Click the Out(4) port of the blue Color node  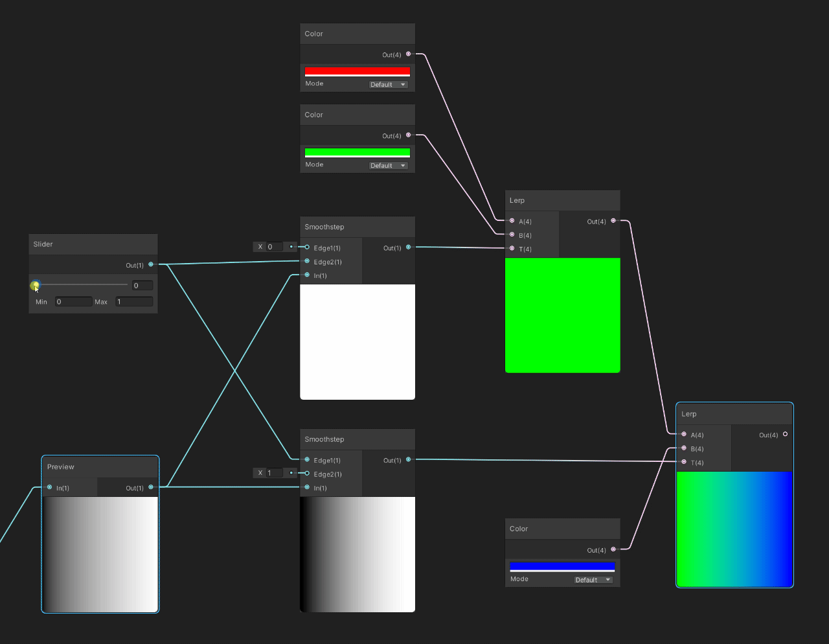(613, 549)
